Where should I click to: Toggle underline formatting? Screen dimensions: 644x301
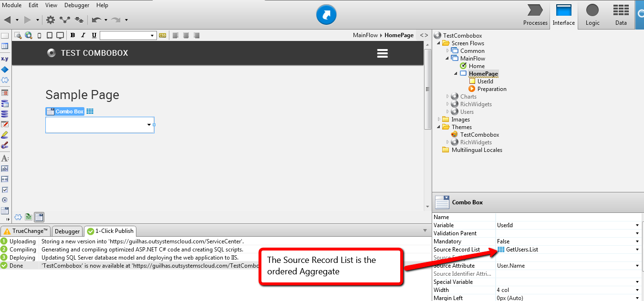(94, 35)
